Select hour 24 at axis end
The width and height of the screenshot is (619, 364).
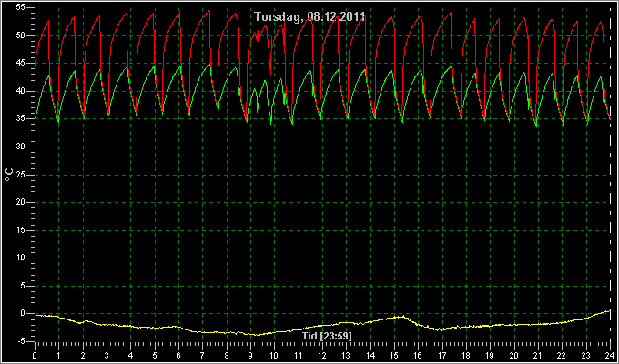coord(610,355)
